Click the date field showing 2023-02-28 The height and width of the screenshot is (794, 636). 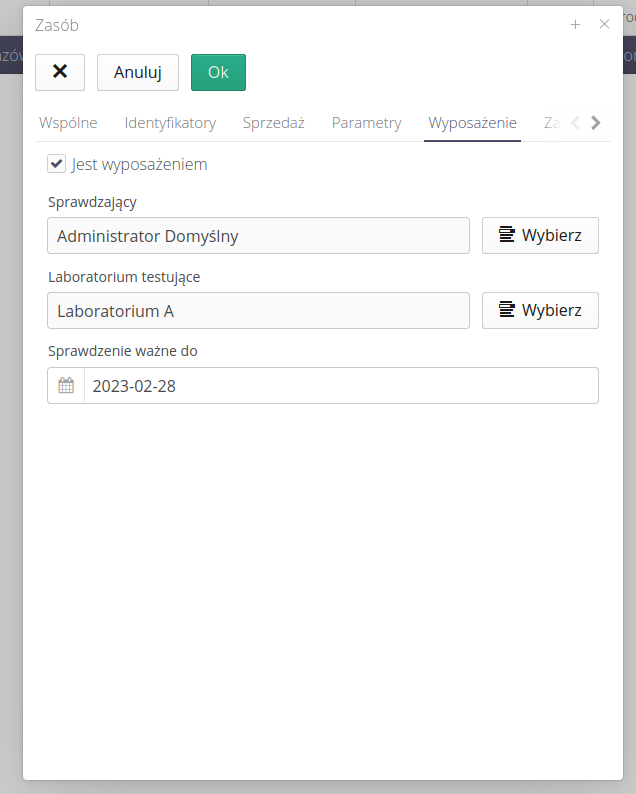(x=340, y=386)
